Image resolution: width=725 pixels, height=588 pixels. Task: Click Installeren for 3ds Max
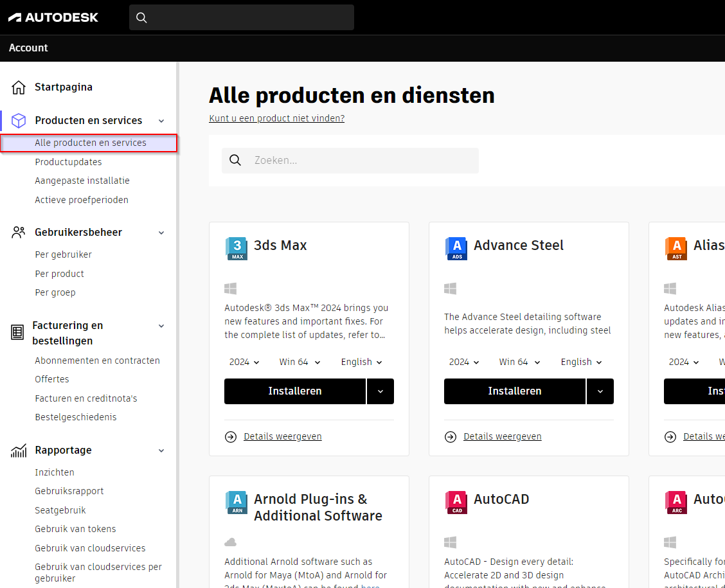coord(295,391)
